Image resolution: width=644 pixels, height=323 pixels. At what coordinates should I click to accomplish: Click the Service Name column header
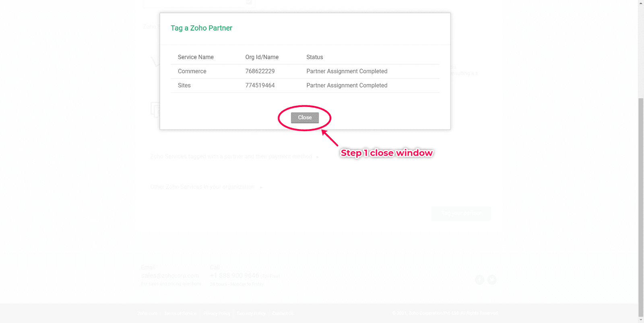196,57
